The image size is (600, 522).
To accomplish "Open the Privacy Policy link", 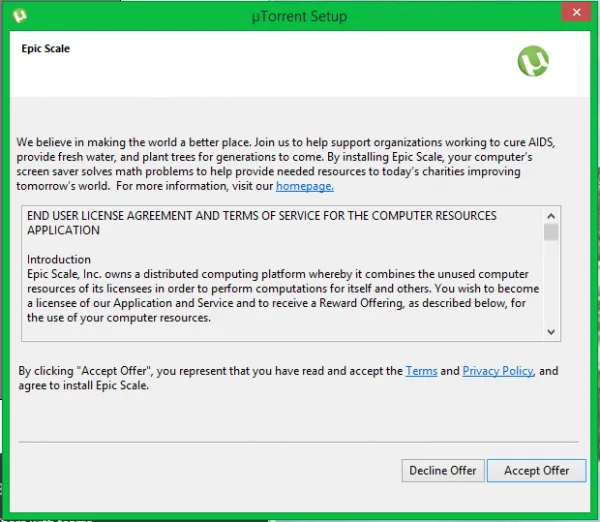I will click(x=498, y=371).
